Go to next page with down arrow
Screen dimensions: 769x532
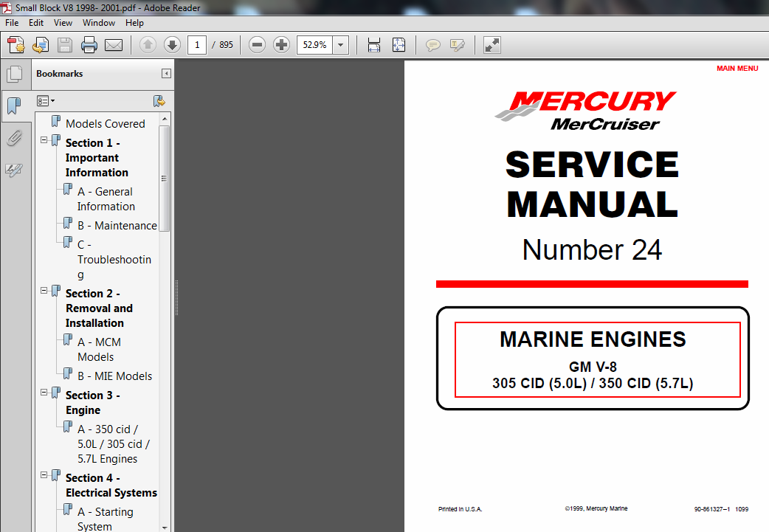click(x=172, y=45)
